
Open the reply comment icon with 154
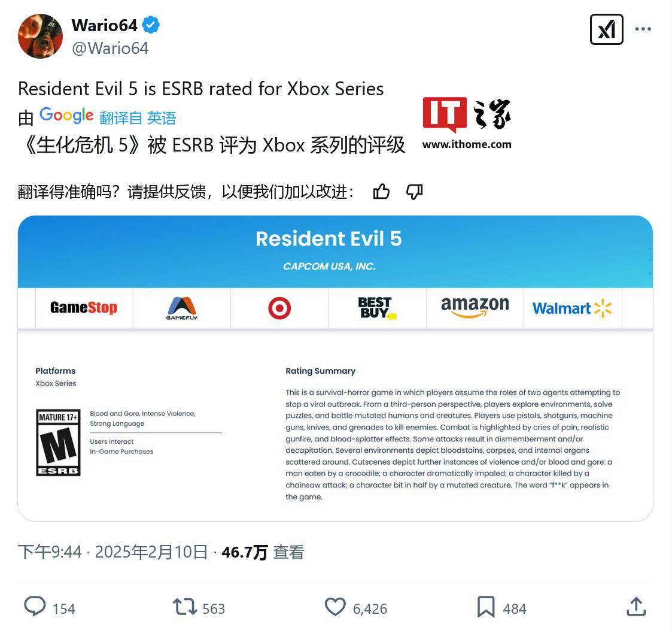(35, 607)
